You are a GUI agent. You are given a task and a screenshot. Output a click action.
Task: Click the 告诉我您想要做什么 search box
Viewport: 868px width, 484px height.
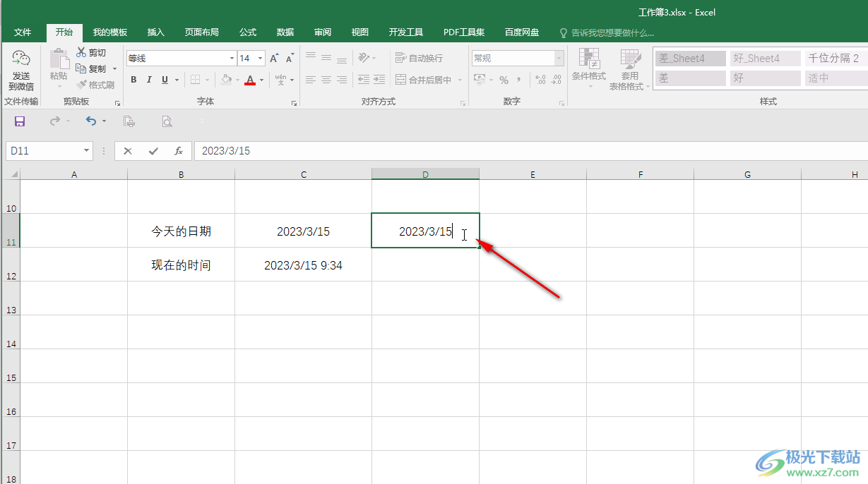tap(607, 32)
